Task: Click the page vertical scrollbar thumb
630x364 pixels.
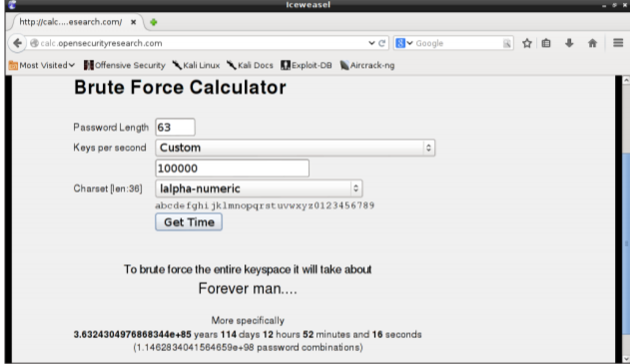Action: pyautogui.click(x=626, y=242)
